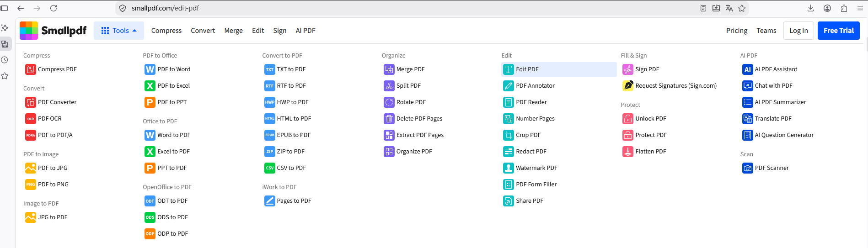Viewport: 868px width, 248px height.
Task: Click the Log In button
Action: [798, 31]
